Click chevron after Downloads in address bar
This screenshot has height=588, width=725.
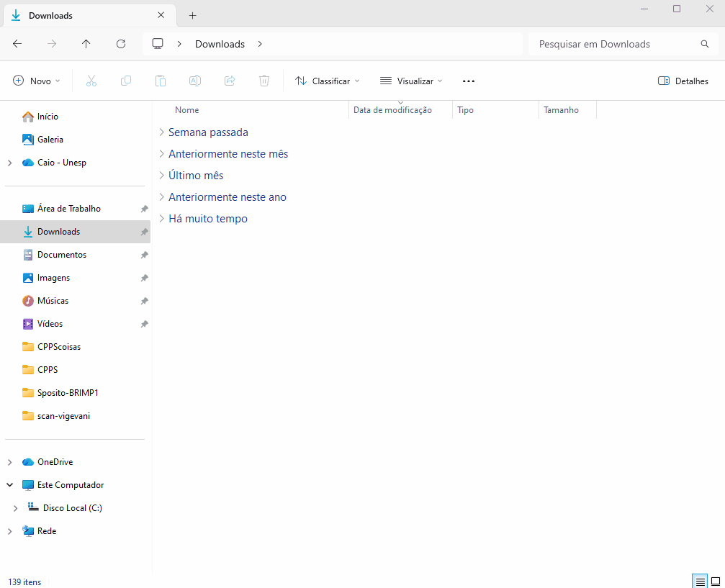(260, 44)
